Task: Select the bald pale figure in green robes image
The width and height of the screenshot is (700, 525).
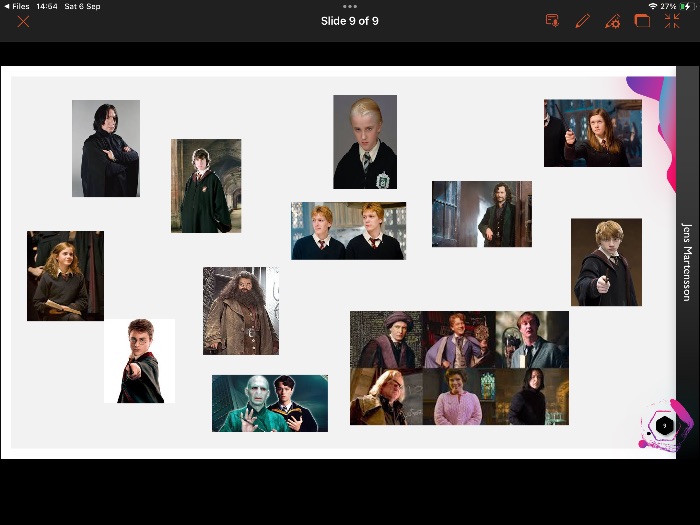Action: point(270,403)
